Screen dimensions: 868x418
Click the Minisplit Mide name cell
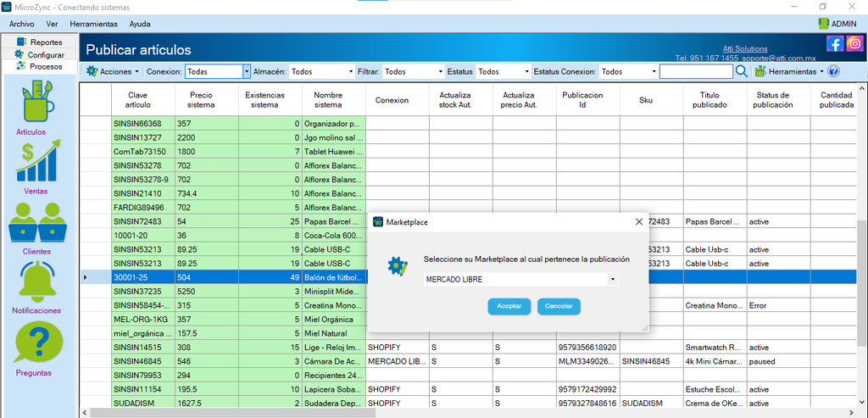pyautogui.click(x=334, y=291)
